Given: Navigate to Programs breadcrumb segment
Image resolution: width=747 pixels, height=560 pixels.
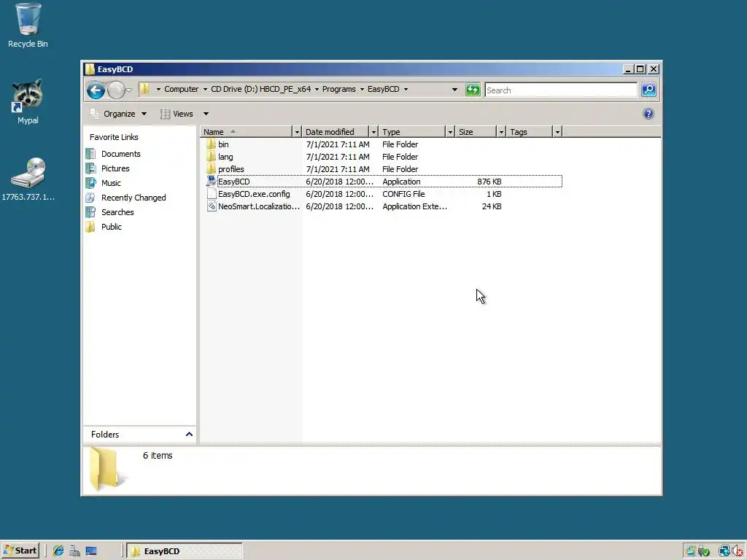Looking at the screenshot, I should (x=338, y=90).
